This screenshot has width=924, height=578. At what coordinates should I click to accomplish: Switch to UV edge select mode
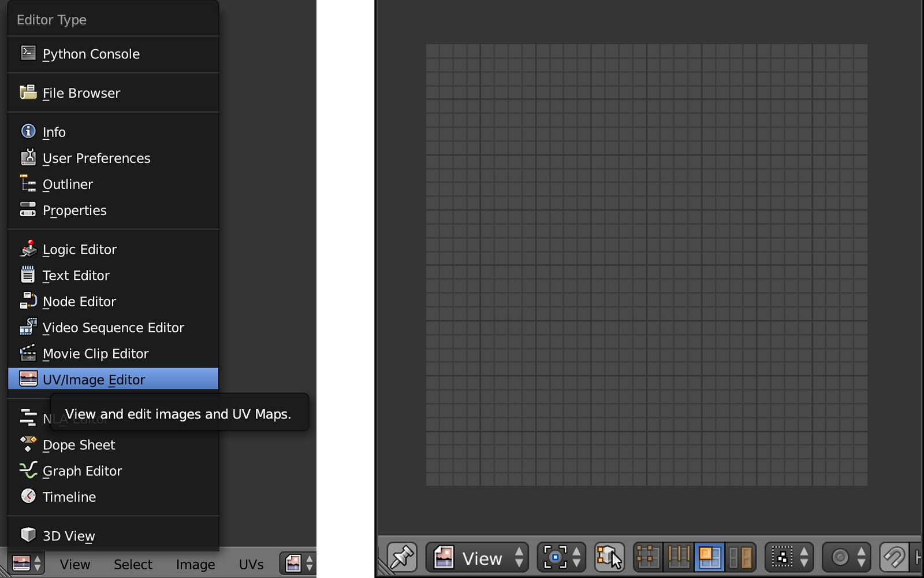679,558
